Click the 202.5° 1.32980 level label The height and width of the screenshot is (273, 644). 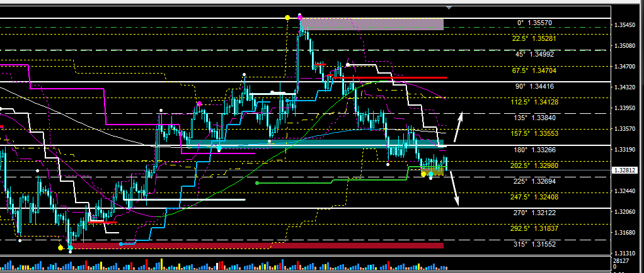coord(535,165)
